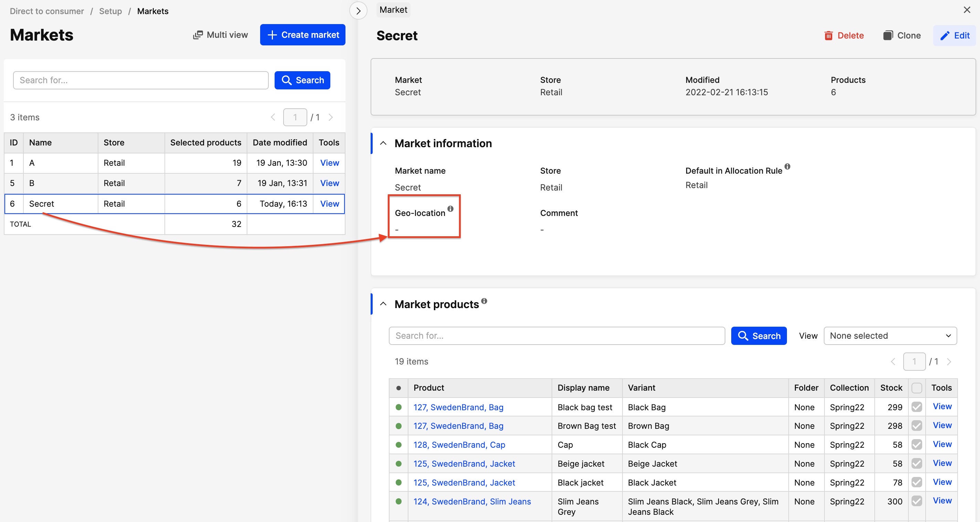Uncheck the Black bag test product checkbox
The image size is (980, 522).
click(x=916, y=407)
